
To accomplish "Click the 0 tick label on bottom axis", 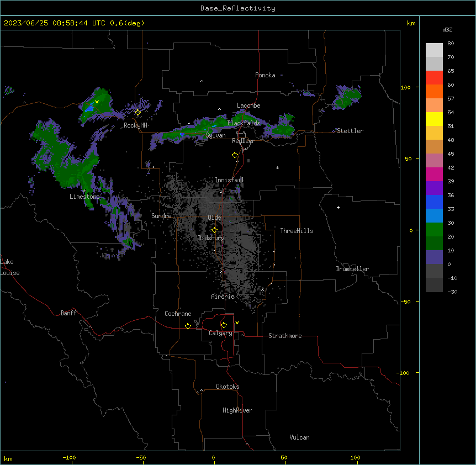I will [213, 457].
